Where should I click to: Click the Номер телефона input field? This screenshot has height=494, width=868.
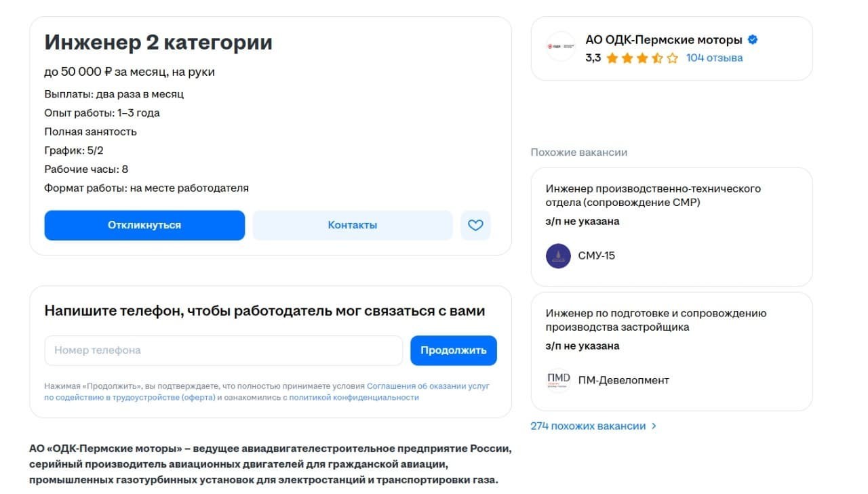coord(224,350)
